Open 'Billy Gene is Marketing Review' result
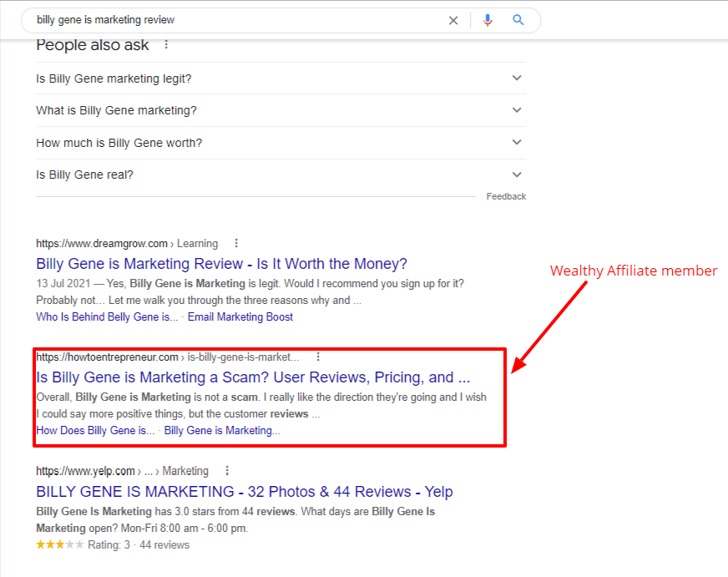Image resolution: width=728 pixels, height=577 pixels. pyautogui.click(x=221, y=264)
